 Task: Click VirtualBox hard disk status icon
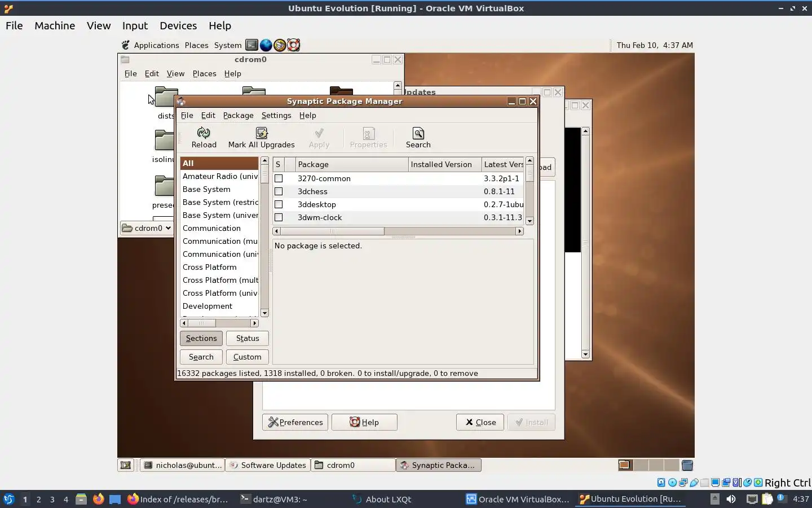pyautogui.click(x=661, y=483)
